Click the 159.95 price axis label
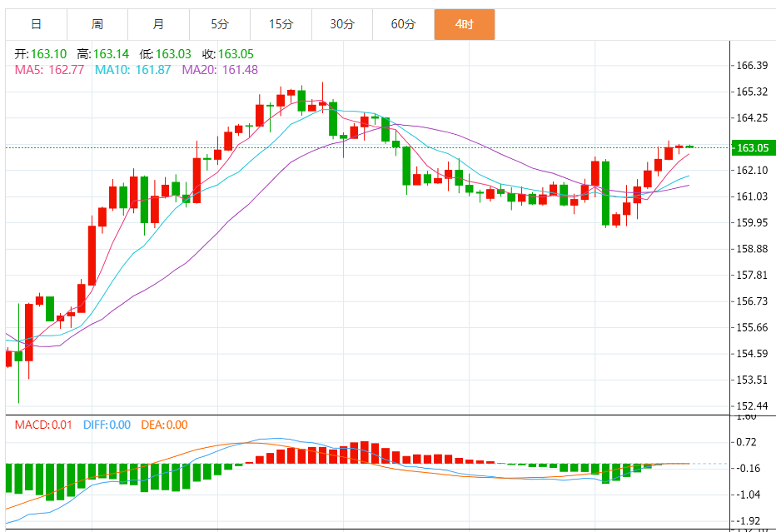 752,222
